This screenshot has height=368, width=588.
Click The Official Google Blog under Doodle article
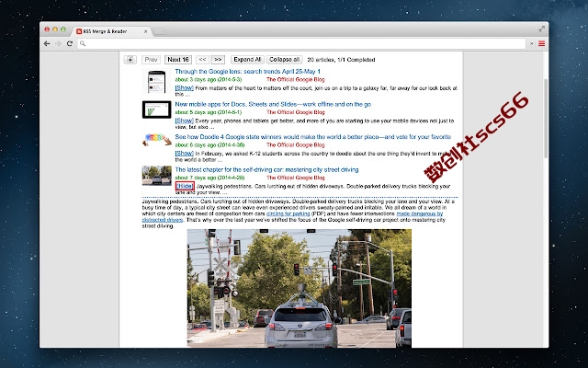click(x=296, y=145)
